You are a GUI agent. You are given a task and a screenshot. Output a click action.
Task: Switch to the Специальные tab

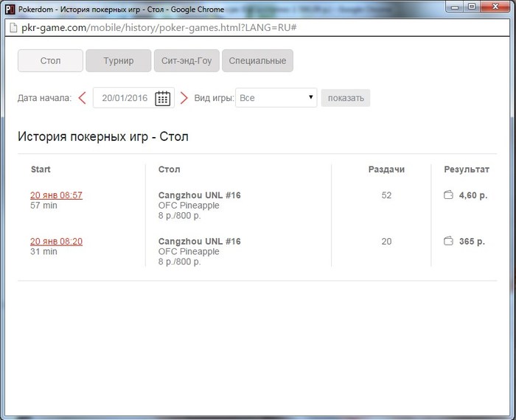(x=258, y=60)
